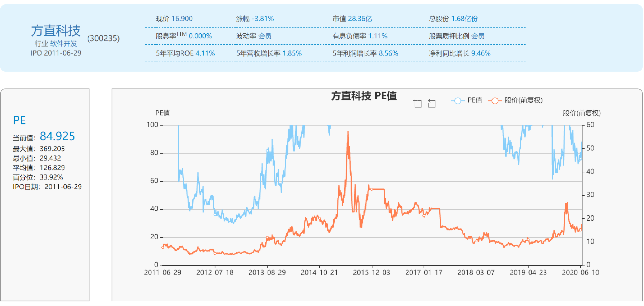The height and width of the screenshot is (306, 644).
Task: Click the 2019-04-23 x-axis date label
Action: tap(528, 273)
